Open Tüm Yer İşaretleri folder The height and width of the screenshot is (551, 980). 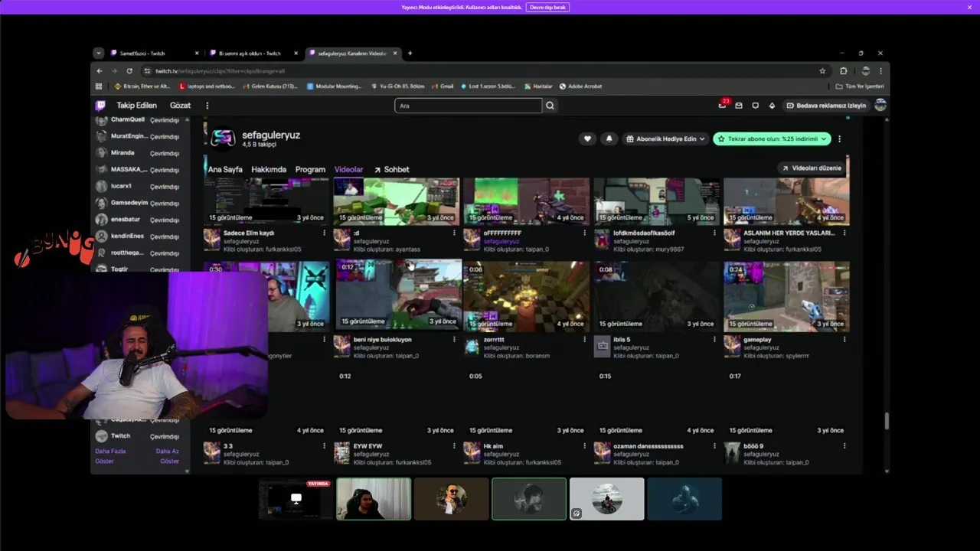click(x=860, y=86)
